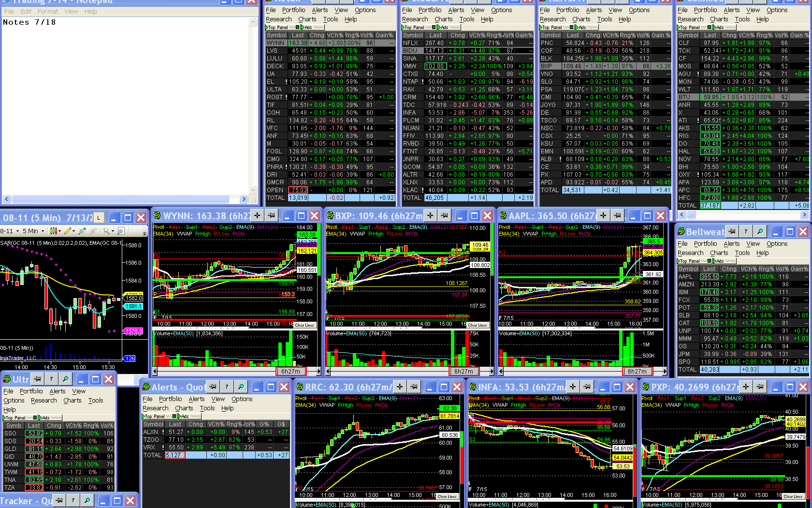Click the pin icon on the Bellwether window
Image resolution: width=812 pixels, height=508 pixels.
click(x=732, y=231)
